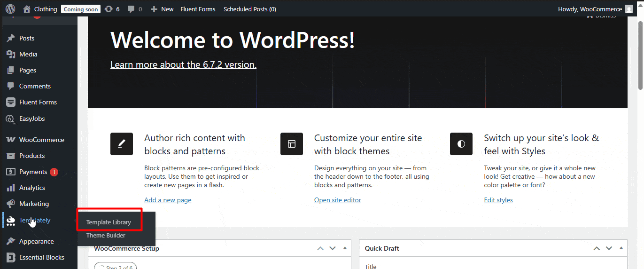Click the pencil icon beside Author rich content

click(x=122, y=144)
